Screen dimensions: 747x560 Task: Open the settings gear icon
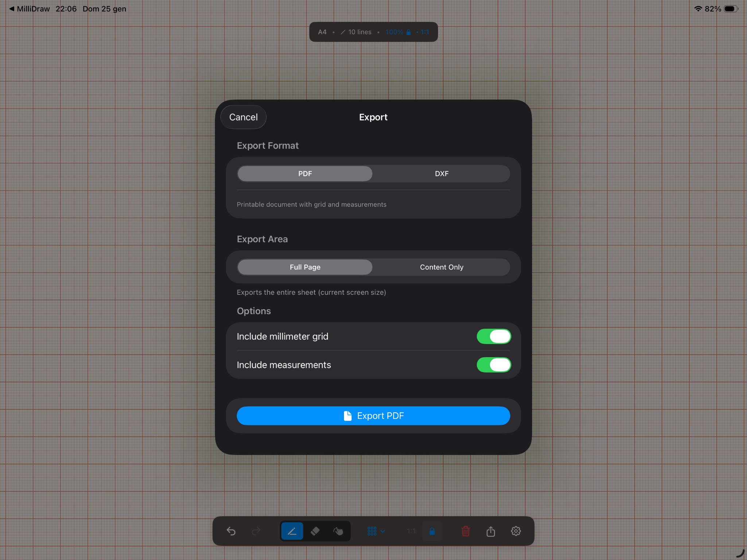(516, 531)
